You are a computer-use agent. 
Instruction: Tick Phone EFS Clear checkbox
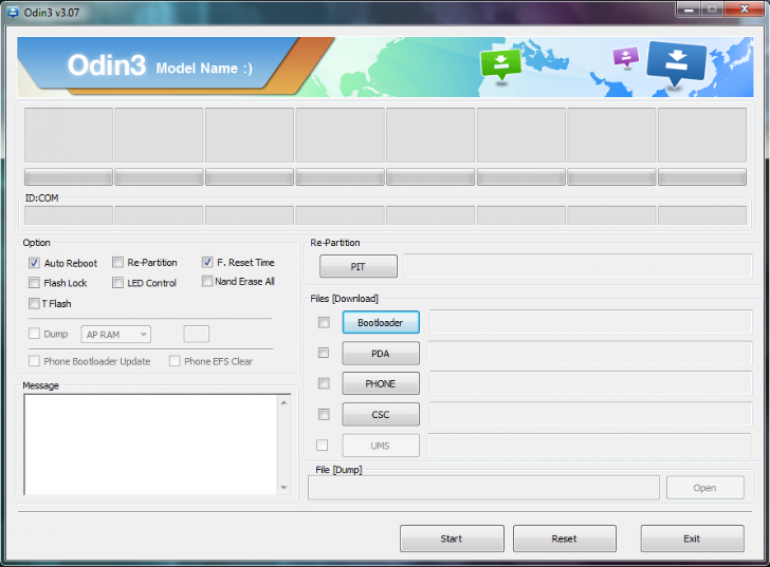[x=174, y=361]
